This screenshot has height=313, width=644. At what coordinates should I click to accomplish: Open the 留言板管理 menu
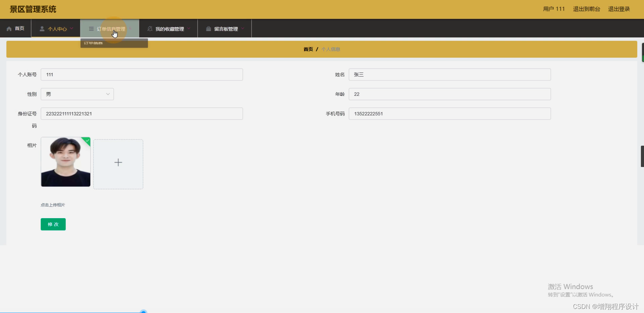225,29
